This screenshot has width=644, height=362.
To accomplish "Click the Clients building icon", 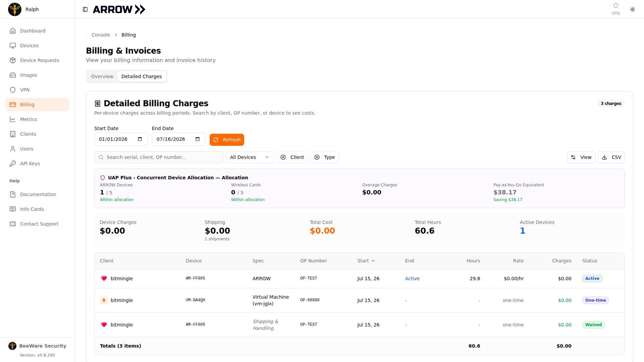I will 13,134.
